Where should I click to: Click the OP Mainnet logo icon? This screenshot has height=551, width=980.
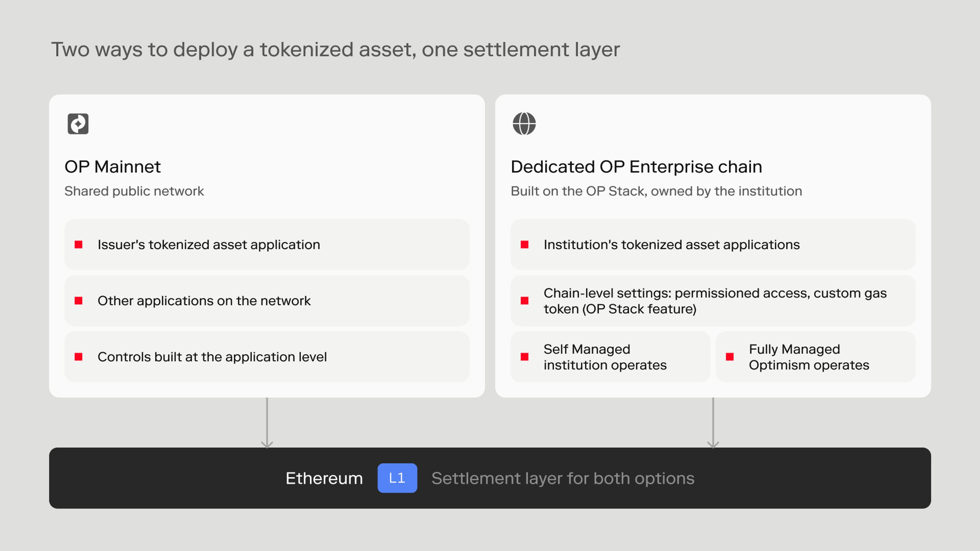coord(78,123)
